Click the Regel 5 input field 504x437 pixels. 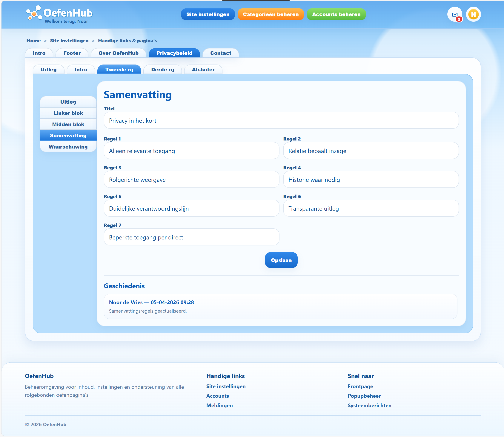pyautogui.click(x=192, y=208)
